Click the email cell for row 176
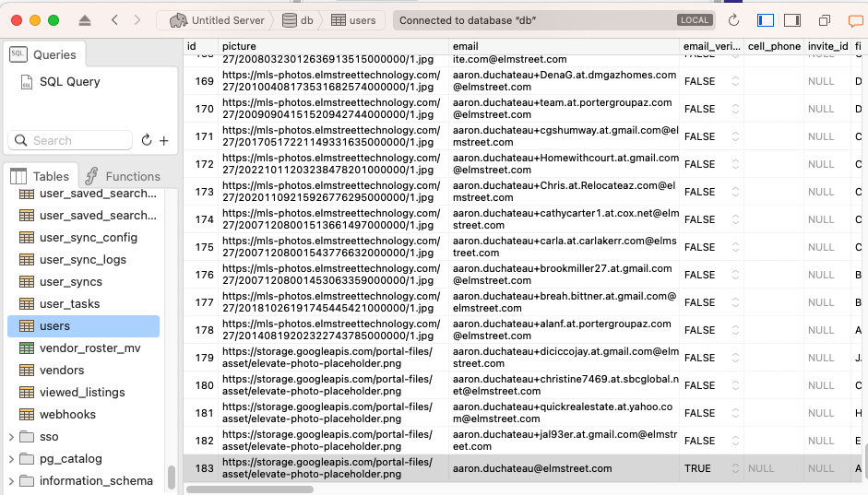Viewport: 868px width, 495px height. click(564, 275)
